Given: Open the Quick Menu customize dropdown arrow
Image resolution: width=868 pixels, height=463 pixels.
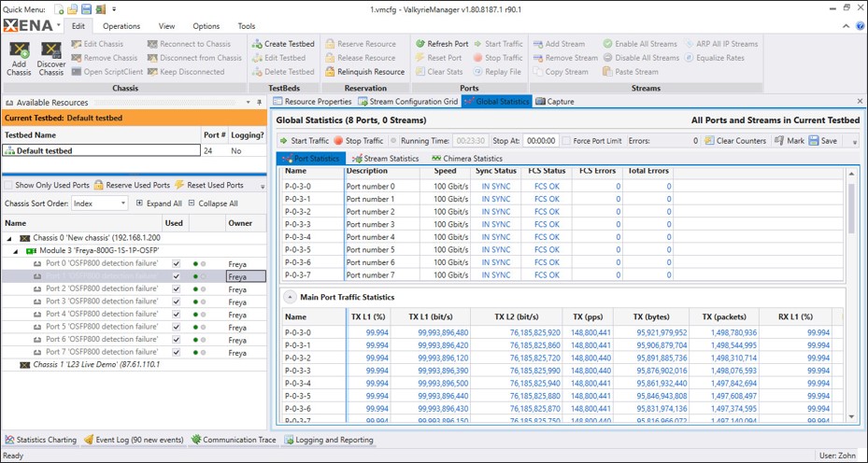Looking at the screenshot, I should (x=114, y=9).
